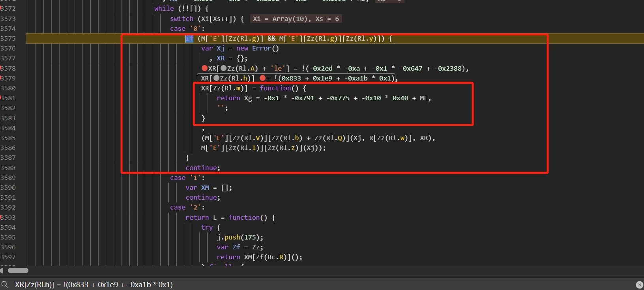
Task: Click 'var Zf = Zz;' declaration
Action: coord(240,247)
